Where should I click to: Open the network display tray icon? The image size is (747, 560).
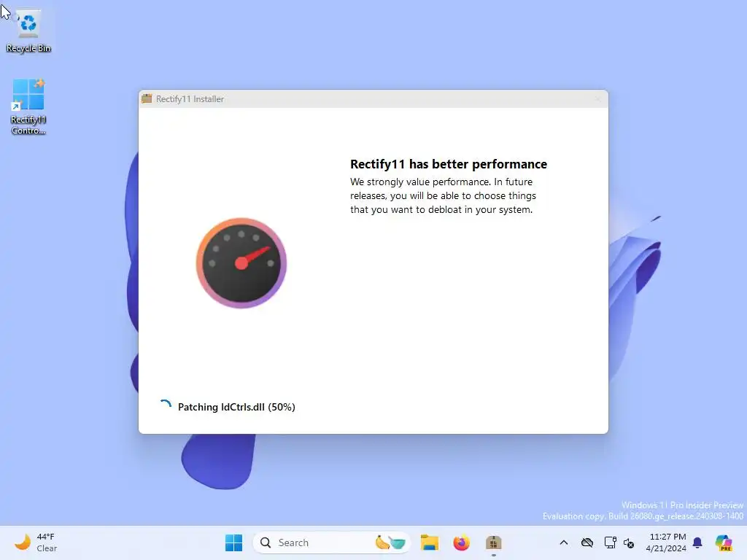[x=611, y=542]
